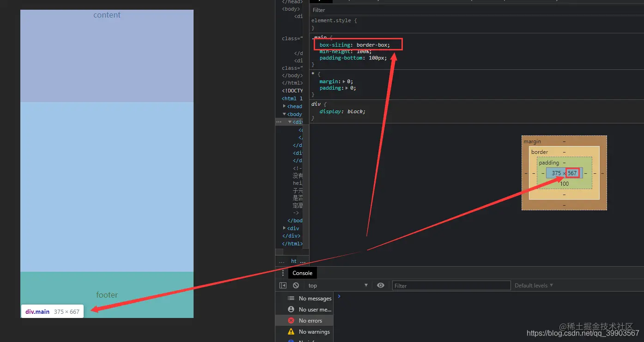Click breadcrumb ellipsis left of ht

pos(281,262)
